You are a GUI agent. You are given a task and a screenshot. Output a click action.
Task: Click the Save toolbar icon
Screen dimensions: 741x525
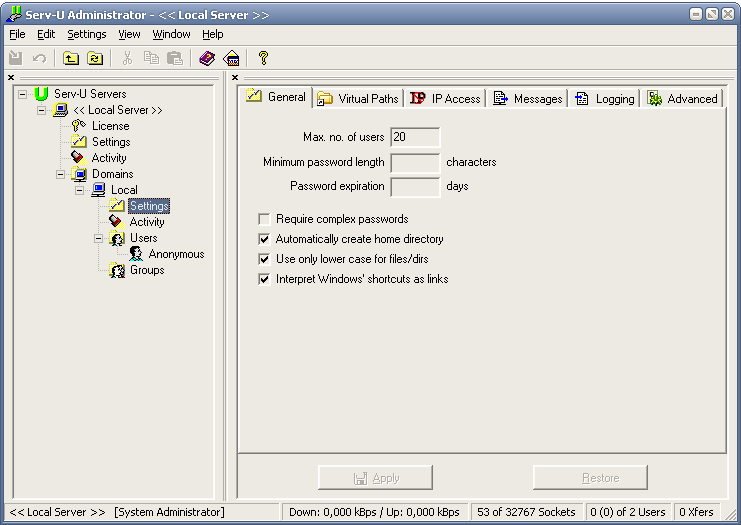(16, 58)
